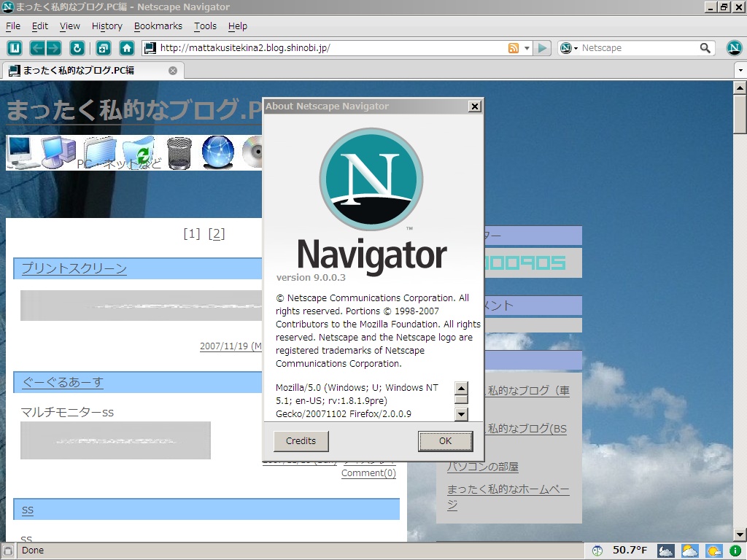Viewport: 747px width, 560px height.
Task: Go forward with the right arrow button
Action: click(x=53, y=48)
